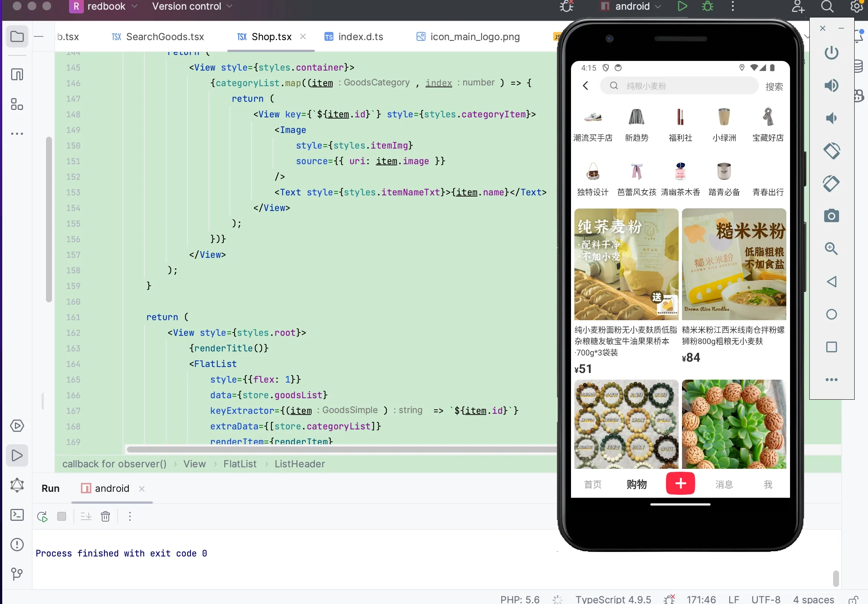Expand the Version control dropdown

click(x=192, y=6)
